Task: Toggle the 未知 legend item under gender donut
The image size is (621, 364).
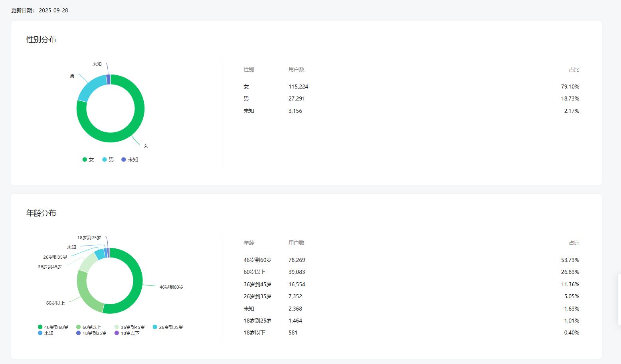Action: (130, 159)
